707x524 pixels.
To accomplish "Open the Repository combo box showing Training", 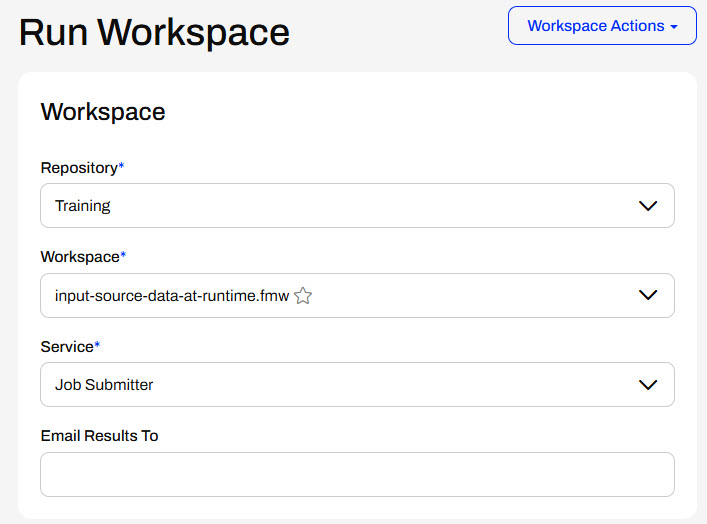I will 340,206.
